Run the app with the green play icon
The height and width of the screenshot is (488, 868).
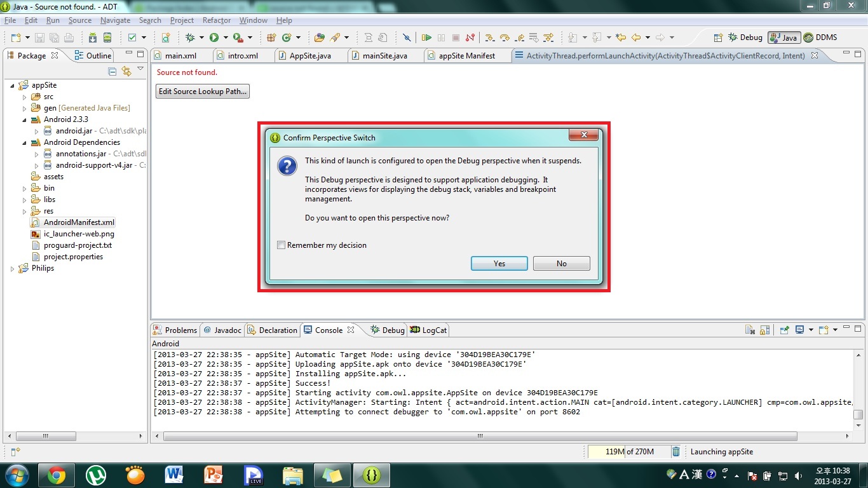[214, 37]
